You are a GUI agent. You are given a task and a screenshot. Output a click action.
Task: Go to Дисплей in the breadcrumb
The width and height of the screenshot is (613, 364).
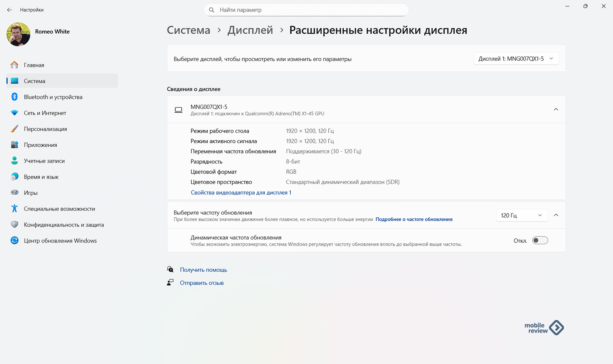coord(250,30)
